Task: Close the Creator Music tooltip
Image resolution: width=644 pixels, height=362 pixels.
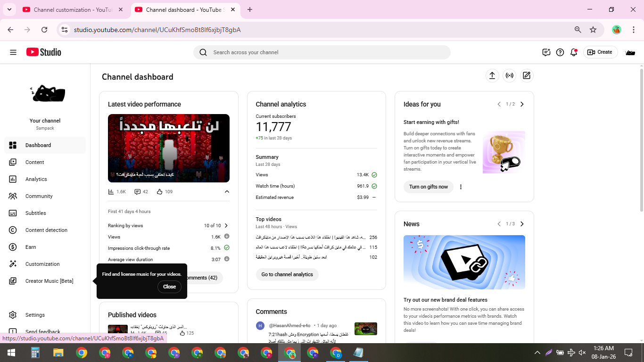Action: pyautogui.click(x=169, y=287)
